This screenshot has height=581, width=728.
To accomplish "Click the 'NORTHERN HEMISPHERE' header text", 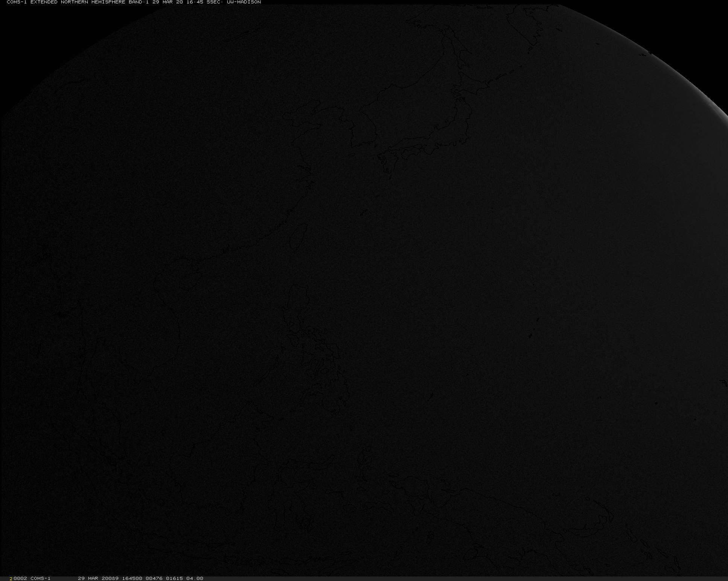I will [x=93, y=2].
